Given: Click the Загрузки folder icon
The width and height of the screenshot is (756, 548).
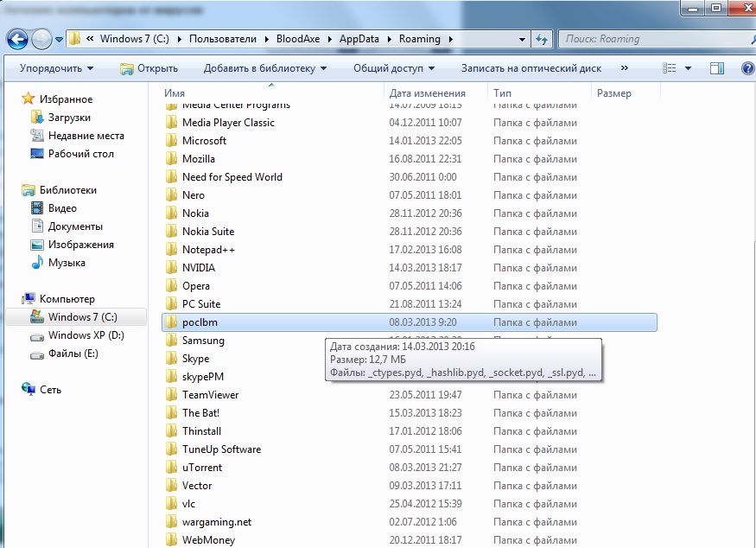Looking at the screenshot, I should point(37,118).
